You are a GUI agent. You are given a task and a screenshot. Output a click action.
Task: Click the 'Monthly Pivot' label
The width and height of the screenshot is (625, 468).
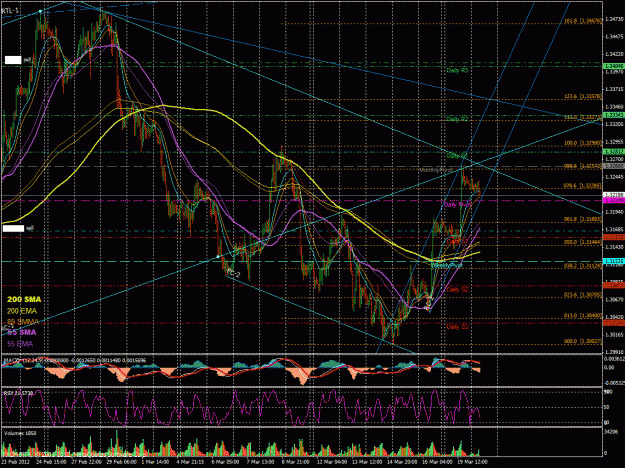point(437,170)
